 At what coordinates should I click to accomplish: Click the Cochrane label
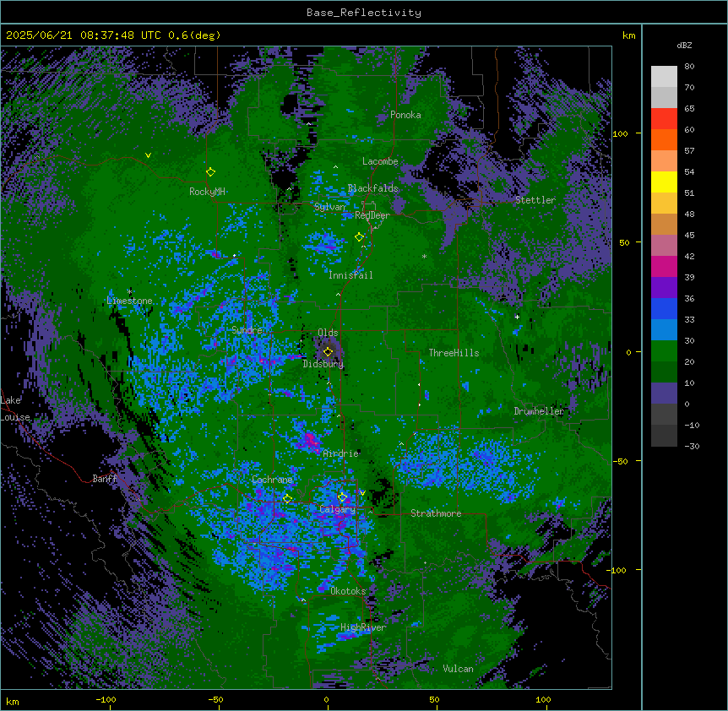pyautogui.click(x=272, y=480)
